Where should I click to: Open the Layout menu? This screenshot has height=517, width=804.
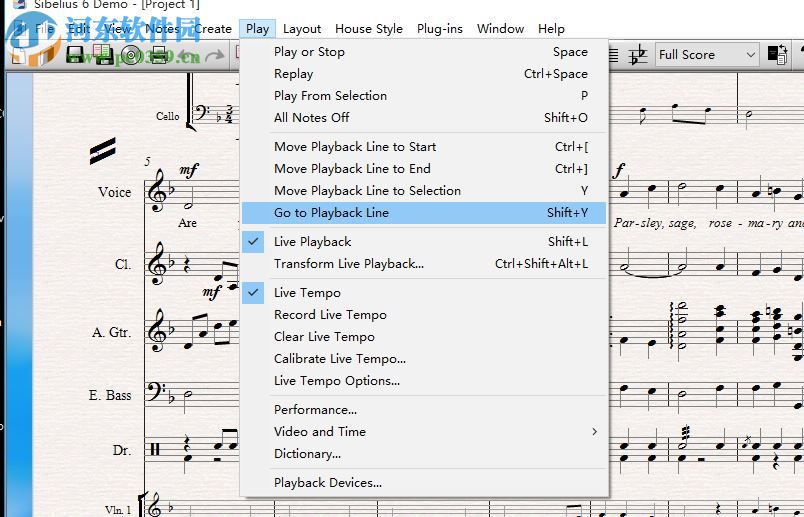(302, 29)
